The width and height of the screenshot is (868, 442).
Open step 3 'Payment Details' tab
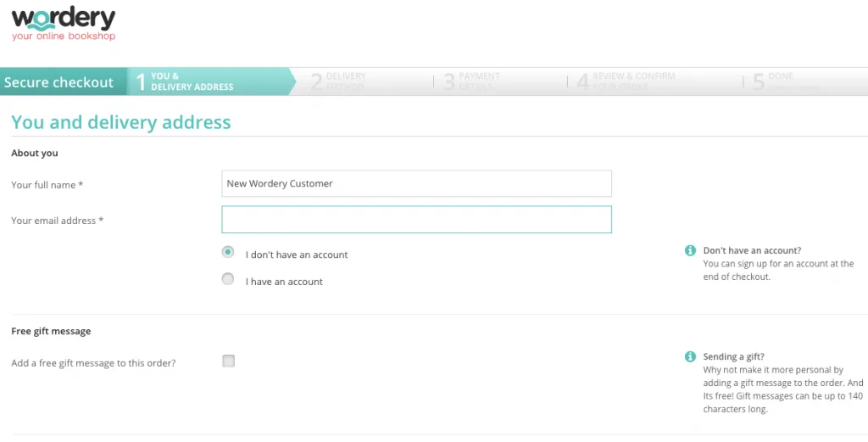click(x=472, y=81)
